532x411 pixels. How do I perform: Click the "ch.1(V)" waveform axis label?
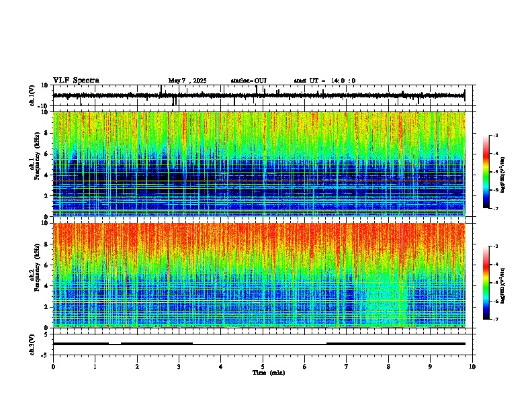click(32, 95)
